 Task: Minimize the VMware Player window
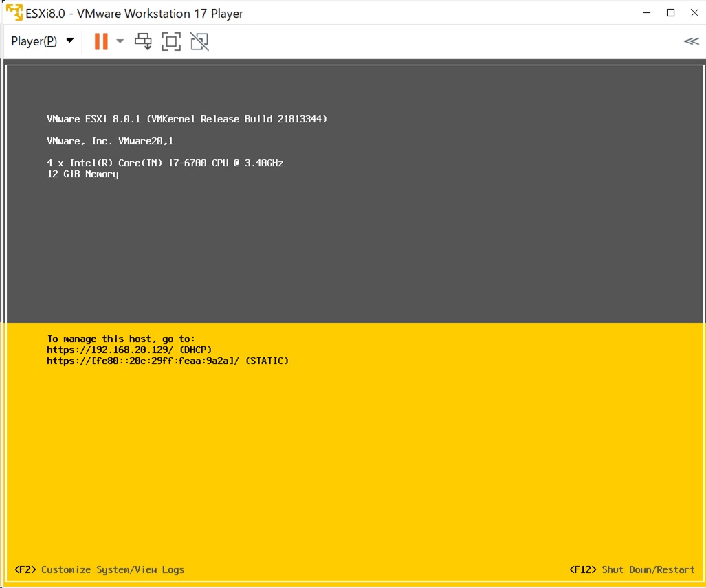[647, 12]
